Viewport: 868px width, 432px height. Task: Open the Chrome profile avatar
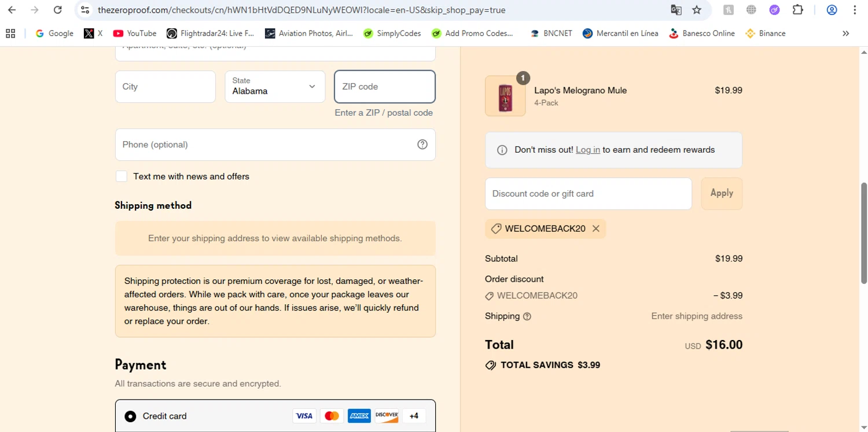(832, 10)
